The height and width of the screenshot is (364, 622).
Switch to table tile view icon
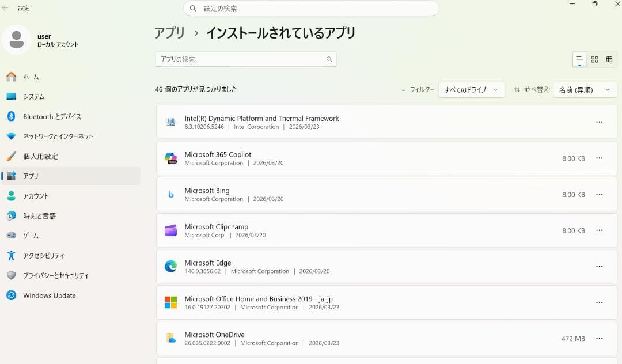(609, 59)
